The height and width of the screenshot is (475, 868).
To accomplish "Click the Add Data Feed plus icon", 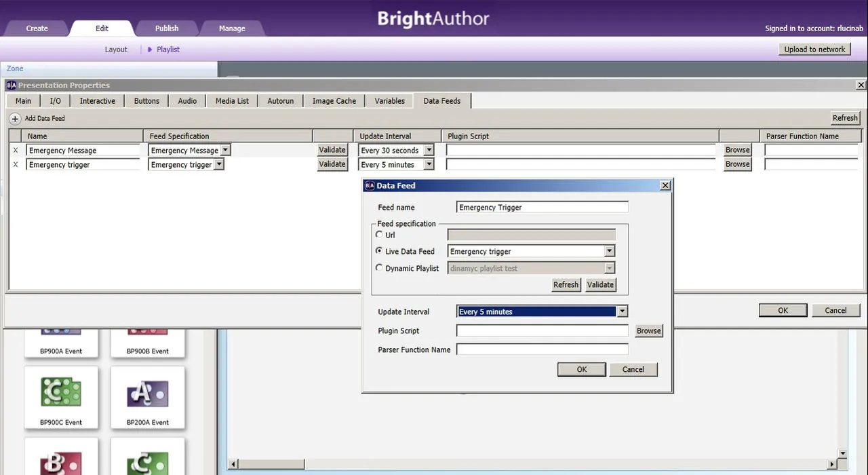I will [x=15, y=119].
